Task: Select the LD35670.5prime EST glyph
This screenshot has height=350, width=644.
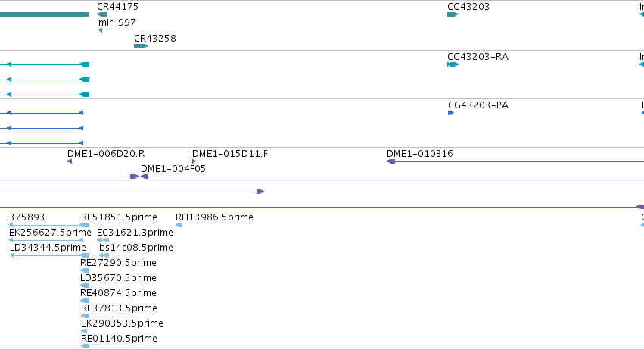Action: 85,286
